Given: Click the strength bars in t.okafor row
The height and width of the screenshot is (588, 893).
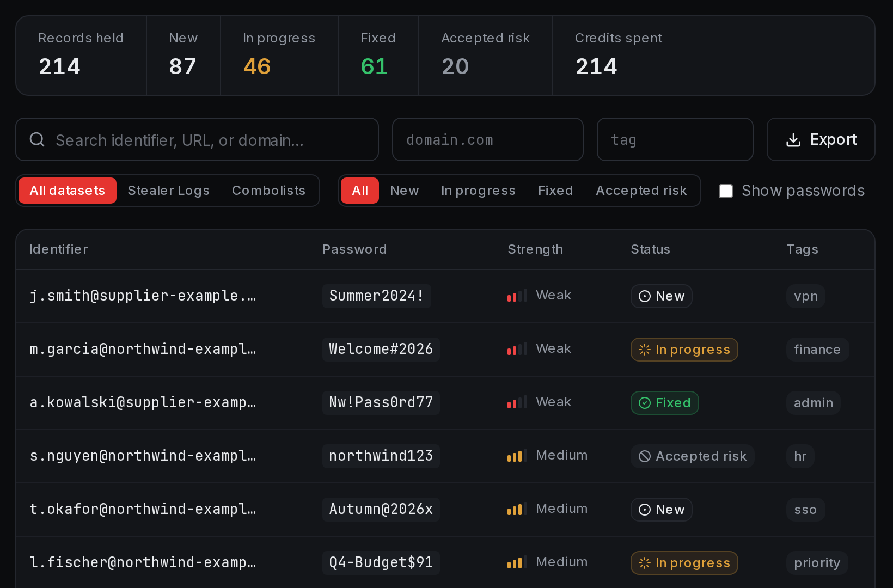Looking at the screenshot, I should [517, 509].
